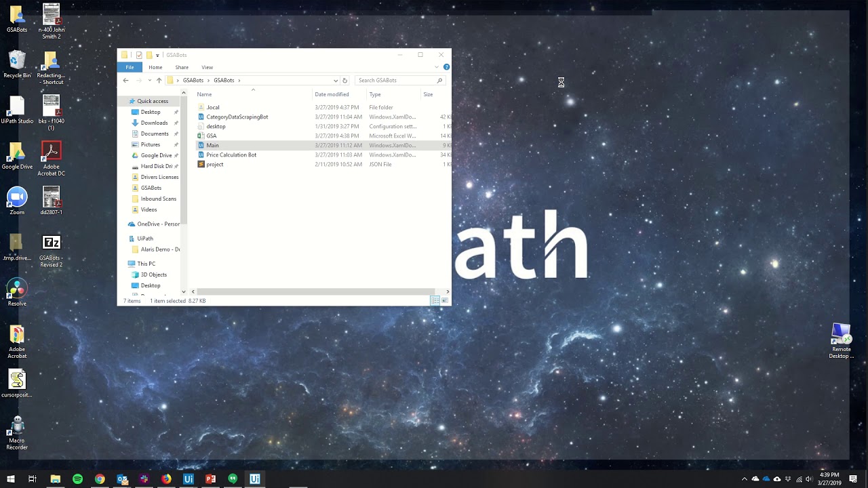868x488 pixels.
Task: Open Zoom desktop icon
Action: (x=17, y=201)
